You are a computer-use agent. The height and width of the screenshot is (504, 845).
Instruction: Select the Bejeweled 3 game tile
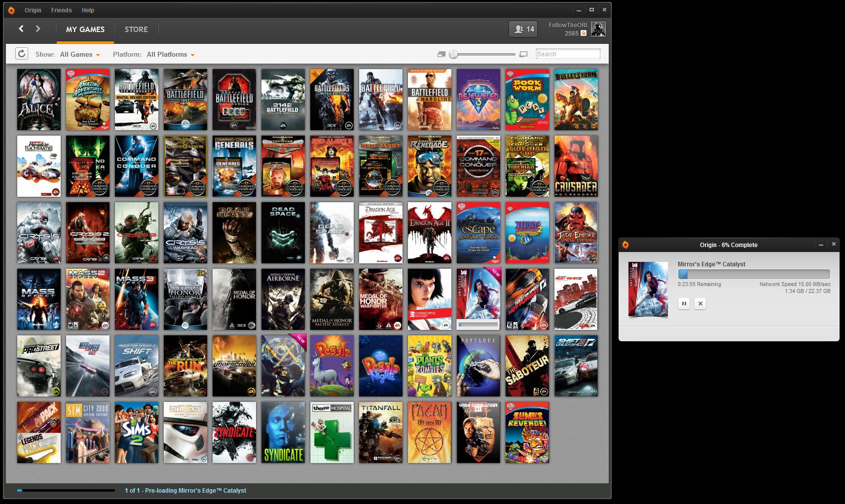[478, 100]
